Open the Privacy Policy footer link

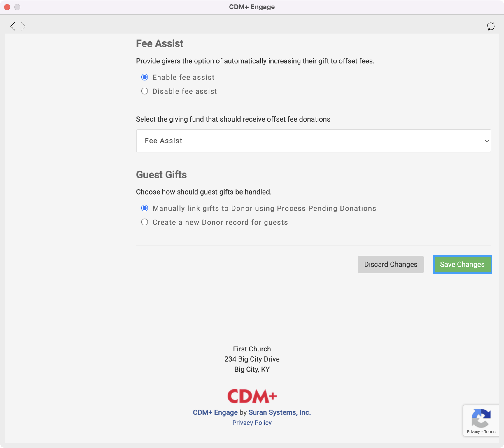coord(252,423)
